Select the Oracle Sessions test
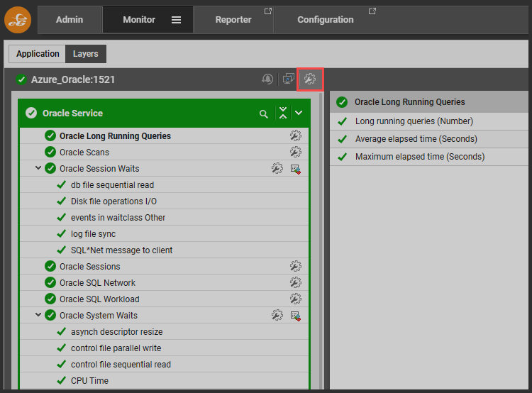This screenshot has width=532, height=393. (90, 267)
